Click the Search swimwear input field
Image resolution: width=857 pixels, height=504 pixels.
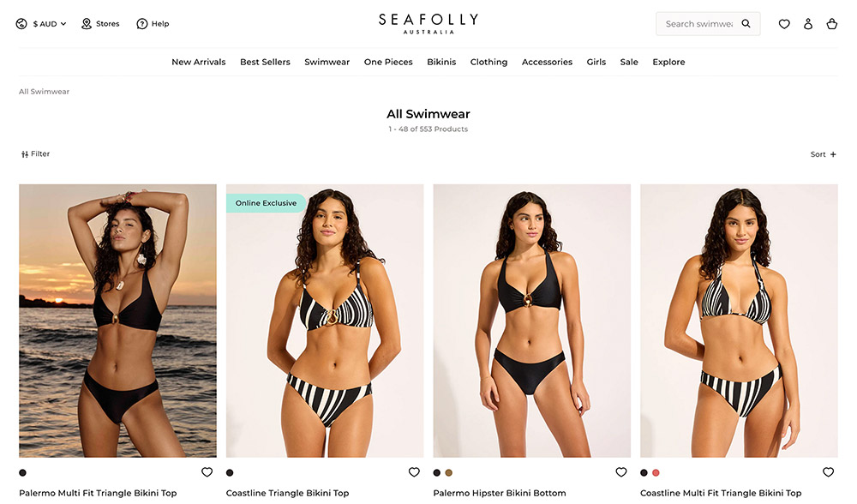pyautogui.click(x=698, y=23)
